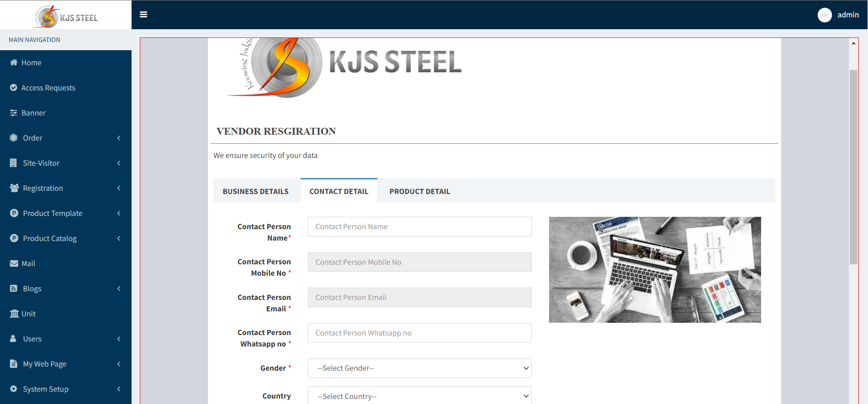Image resolution: width=868 pixels, height=404 pixels.
Task: Click the laptop workspace image
Action: point(655,270)
